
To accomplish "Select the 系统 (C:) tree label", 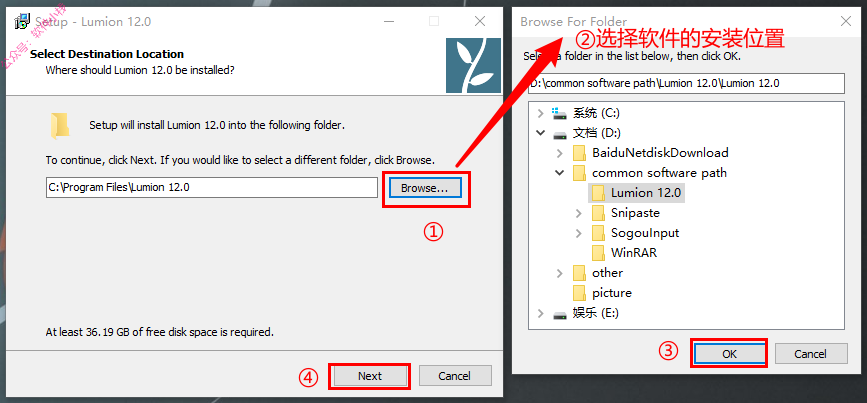I will point(596,113).
